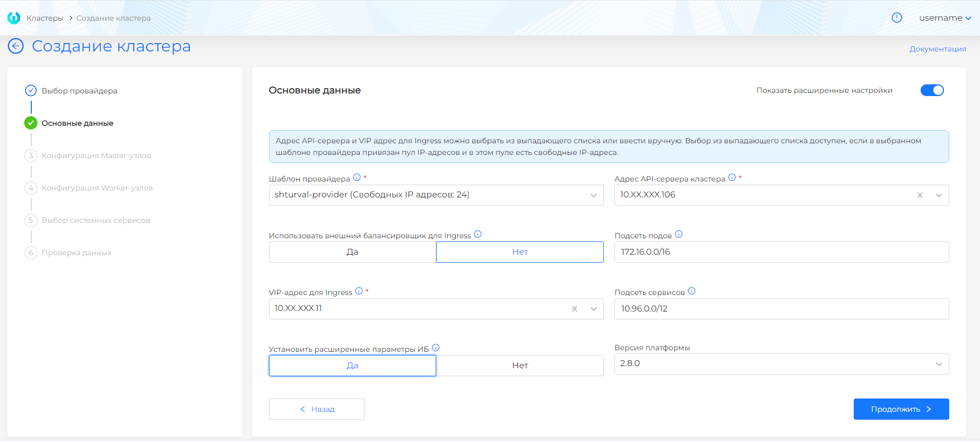Click info icon next to Шаблон провайдера
Screen dimensions: 980x442
(357, 178)
